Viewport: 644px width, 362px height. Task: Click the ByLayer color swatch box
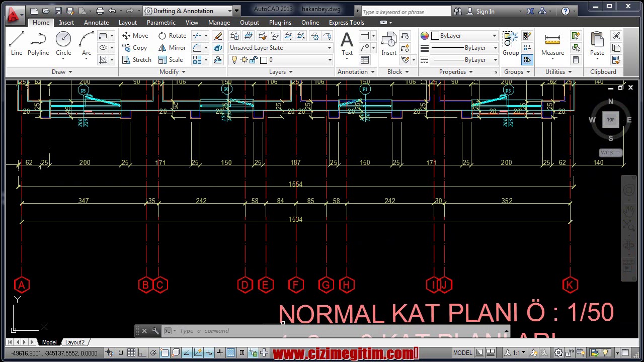click(x=435, y=36)
